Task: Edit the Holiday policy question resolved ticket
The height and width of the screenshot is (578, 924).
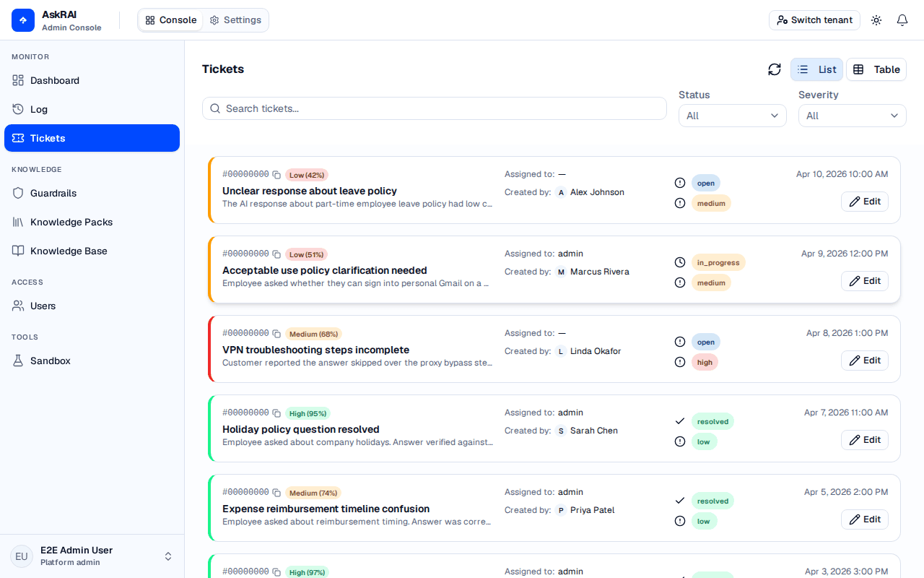Action: tap(865, 440)
